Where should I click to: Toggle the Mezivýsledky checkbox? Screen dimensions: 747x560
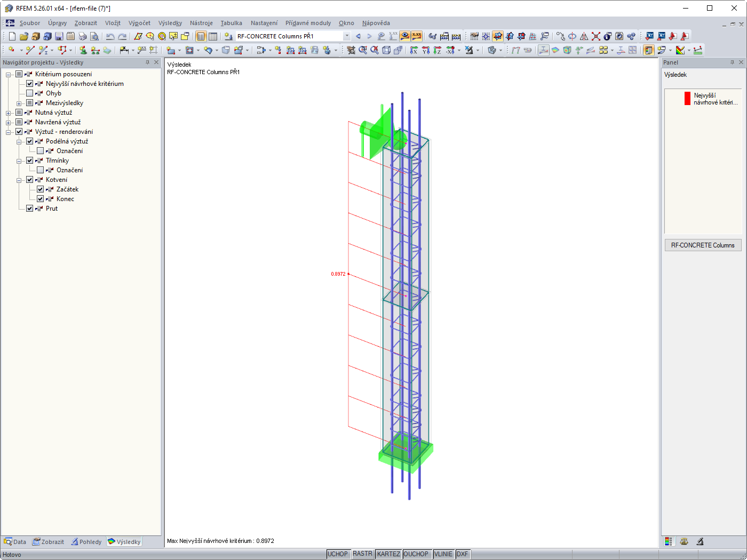click(30, 103)
